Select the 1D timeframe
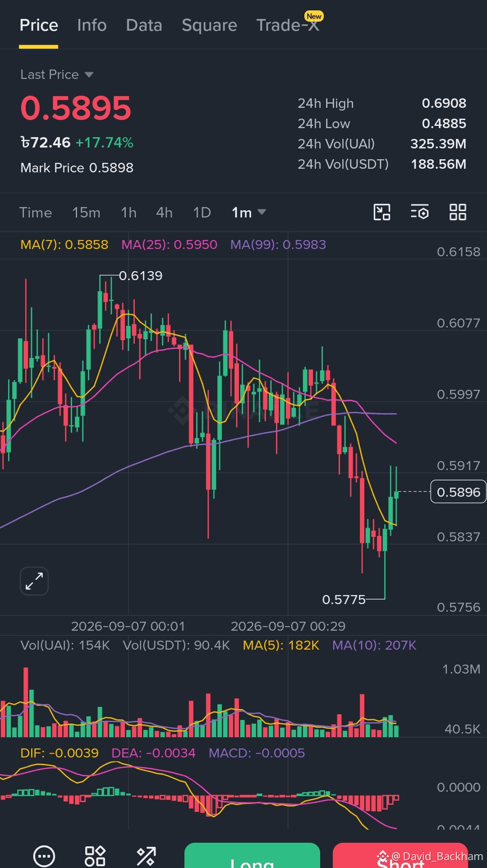This screenshot has height=868, width=487. (202, 212)
